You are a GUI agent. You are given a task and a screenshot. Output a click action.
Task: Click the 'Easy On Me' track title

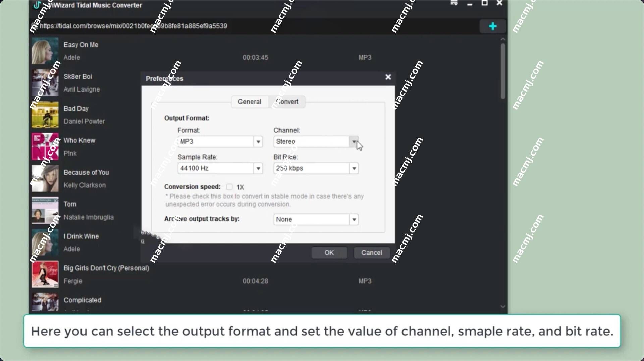point(81,45)
